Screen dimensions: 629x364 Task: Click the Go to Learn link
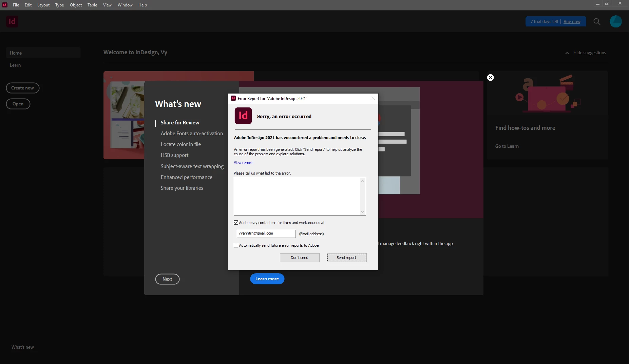[507, 146]
